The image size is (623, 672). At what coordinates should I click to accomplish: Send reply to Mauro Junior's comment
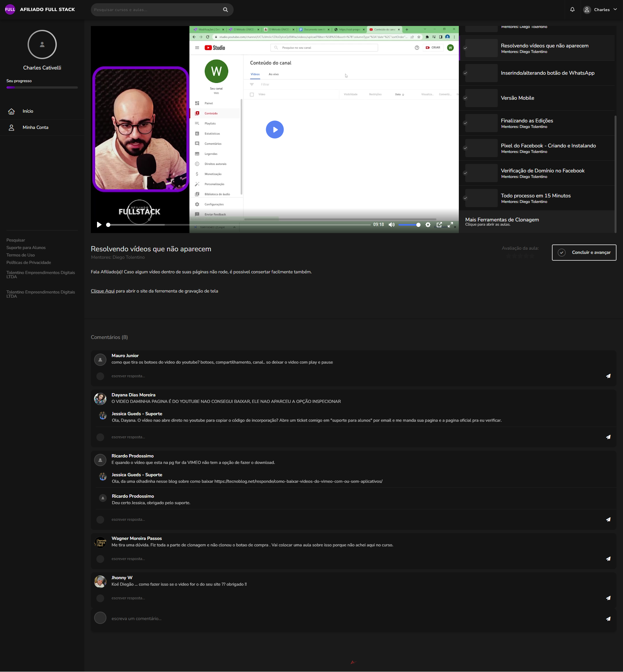pyautogui.click(x=608, y=376)
